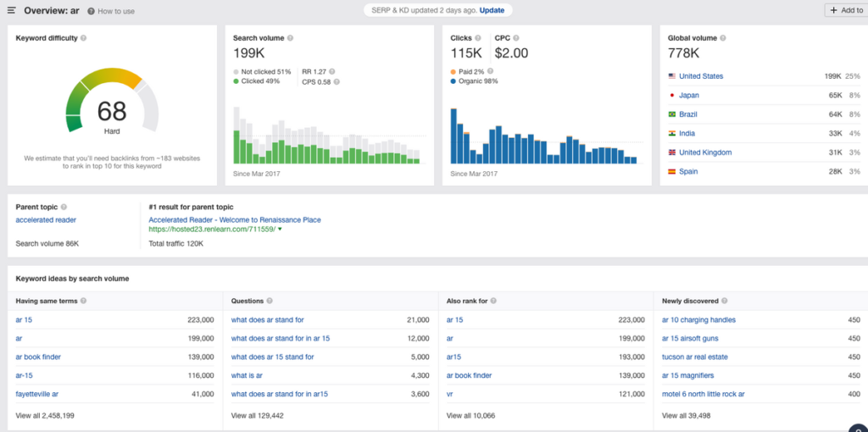
Task: Click the Brazil flag icon
Action: point(672,114)
